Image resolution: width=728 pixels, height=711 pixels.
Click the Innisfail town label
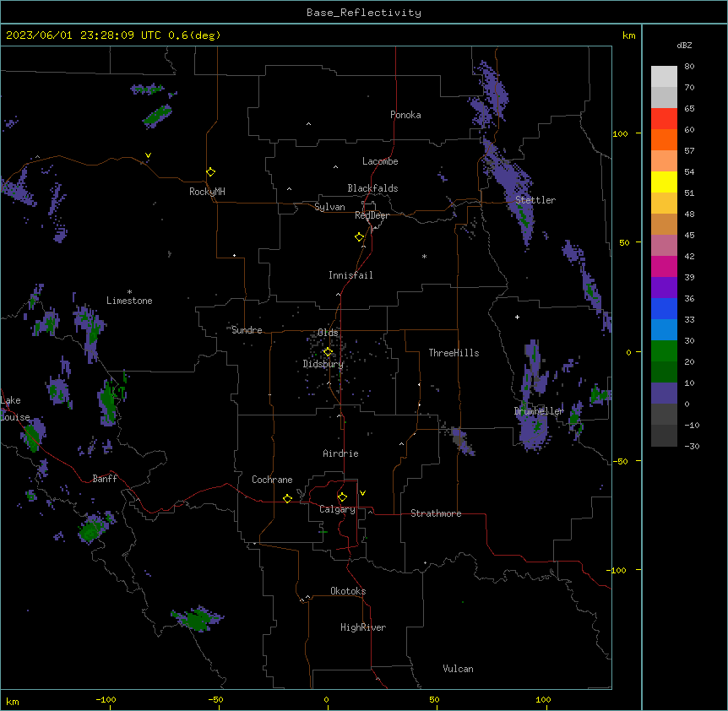[350, 275]
